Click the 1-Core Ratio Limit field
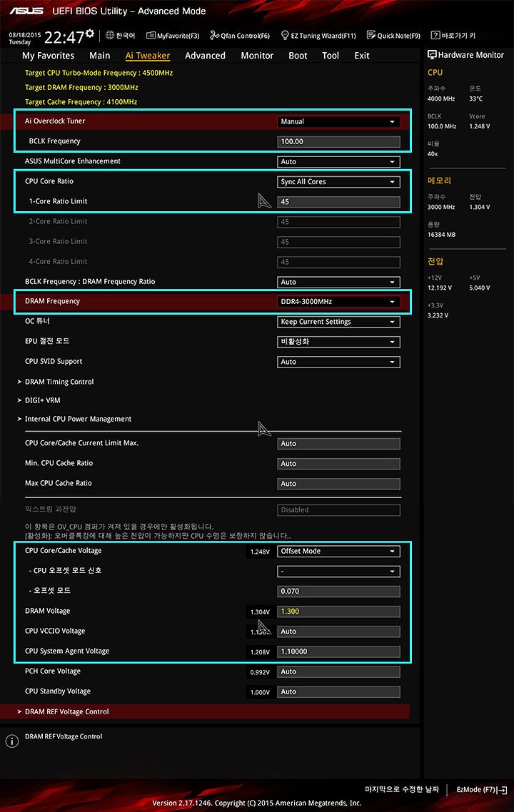Viewport: 514px width, 812px height. (x=339, y=202)
